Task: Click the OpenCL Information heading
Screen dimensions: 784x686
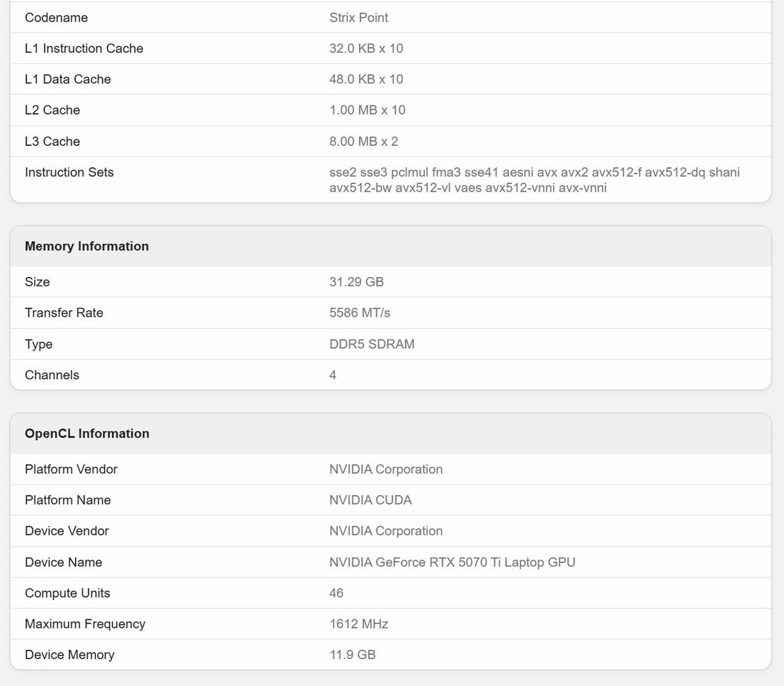Action: [x=87, y=433]
